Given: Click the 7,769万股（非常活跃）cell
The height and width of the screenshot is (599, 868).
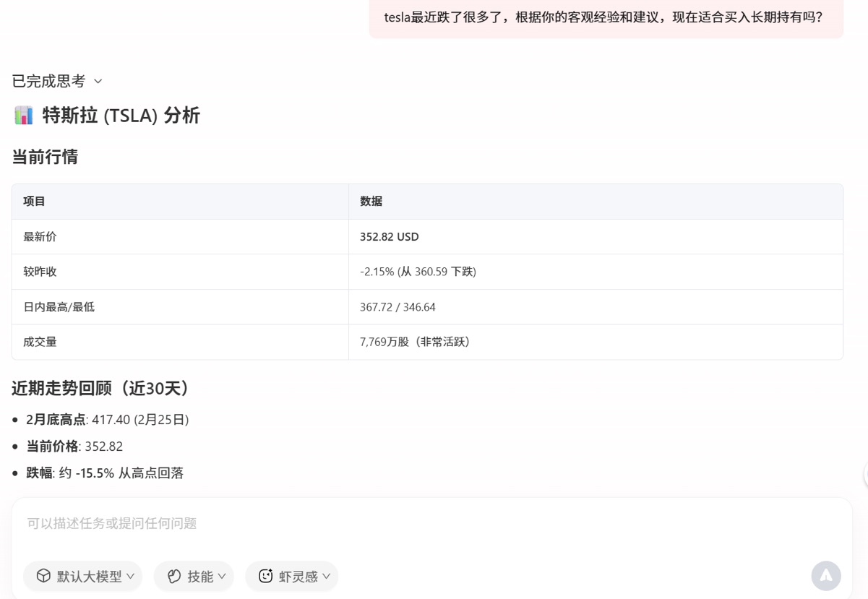Looking at the screenshot, I should click(x=596, y=342).
